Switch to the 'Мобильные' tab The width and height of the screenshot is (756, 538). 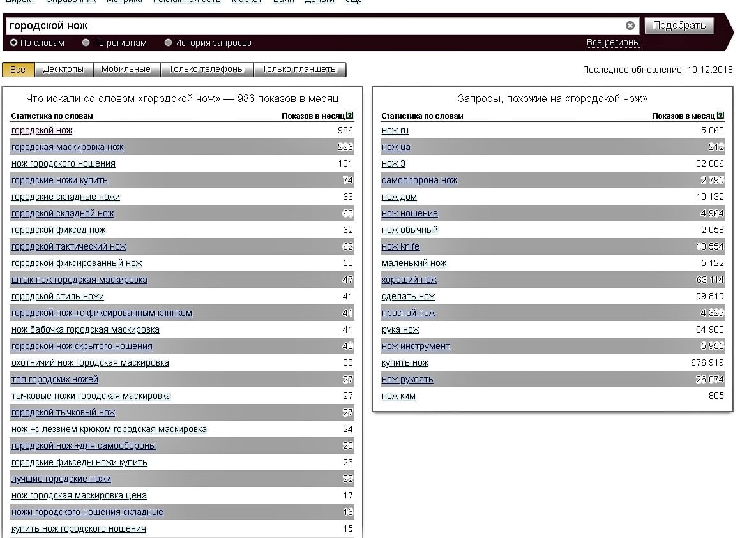(126, 70)
